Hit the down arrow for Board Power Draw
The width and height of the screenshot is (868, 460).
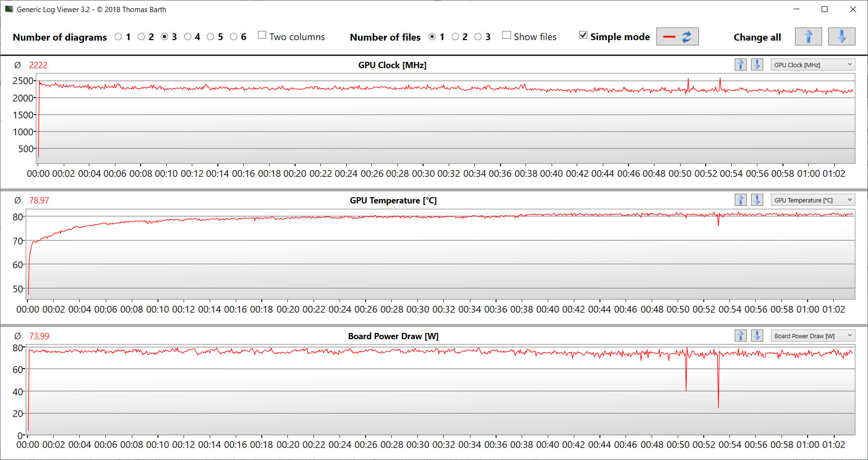pos(757,336)
